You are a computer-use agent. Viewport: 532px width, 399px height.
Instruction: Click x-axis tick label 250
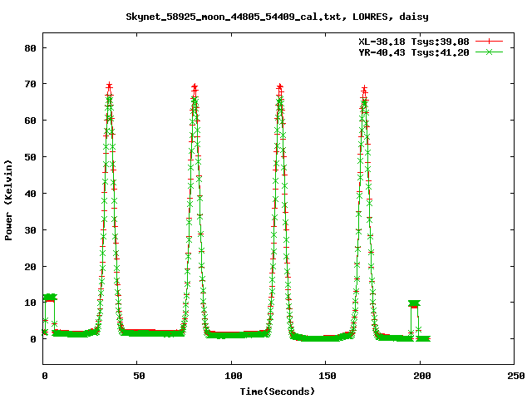515,376
